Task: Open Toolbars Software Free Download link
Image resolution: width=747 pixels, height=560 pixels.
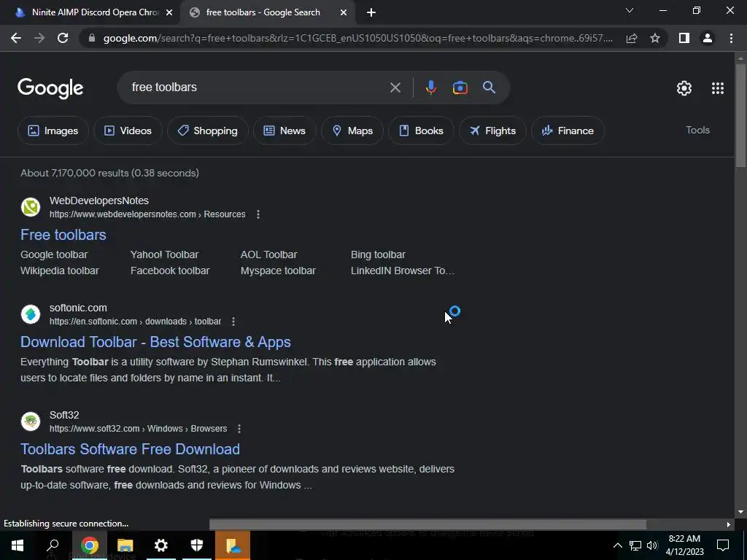Action: (130, 449)
